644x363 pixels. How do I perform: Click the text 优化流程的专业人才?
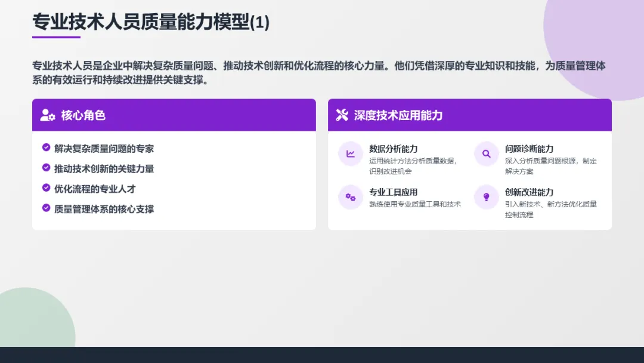pyautogui.click(x=95, y=189)
